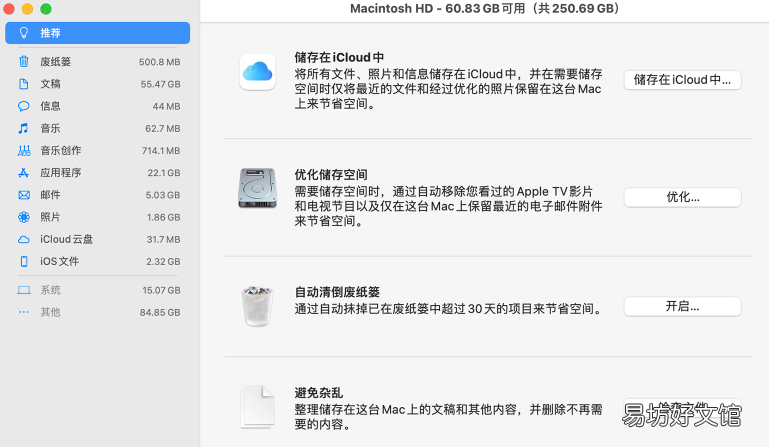The image size is (769, 447).
Task: Click the 31.7 MB size value
Action: [x=163, y=239]
